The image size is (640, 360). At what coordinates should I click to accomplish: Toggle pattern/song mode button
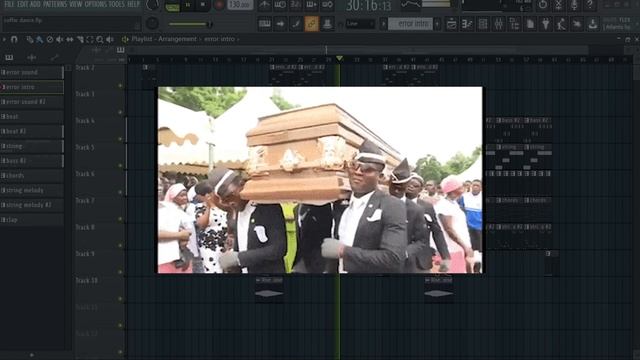click(x=172, y=6)
